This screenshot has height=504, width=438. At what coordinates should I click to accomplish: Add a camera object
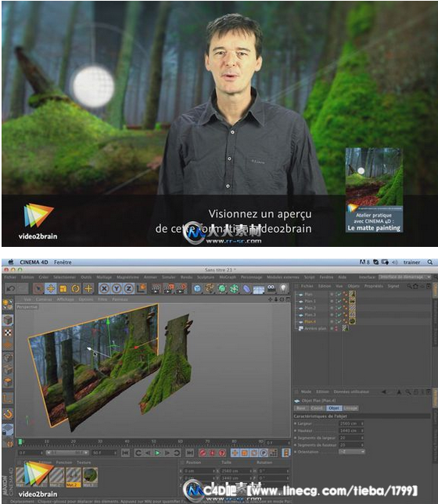point(271,288)
